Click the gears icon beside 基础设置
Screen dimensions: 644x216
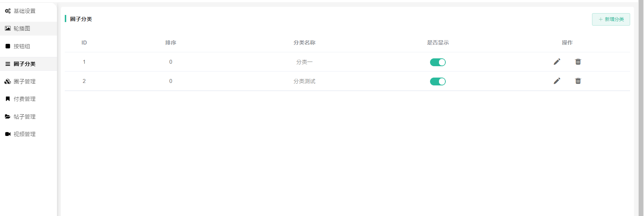point(7,11)
